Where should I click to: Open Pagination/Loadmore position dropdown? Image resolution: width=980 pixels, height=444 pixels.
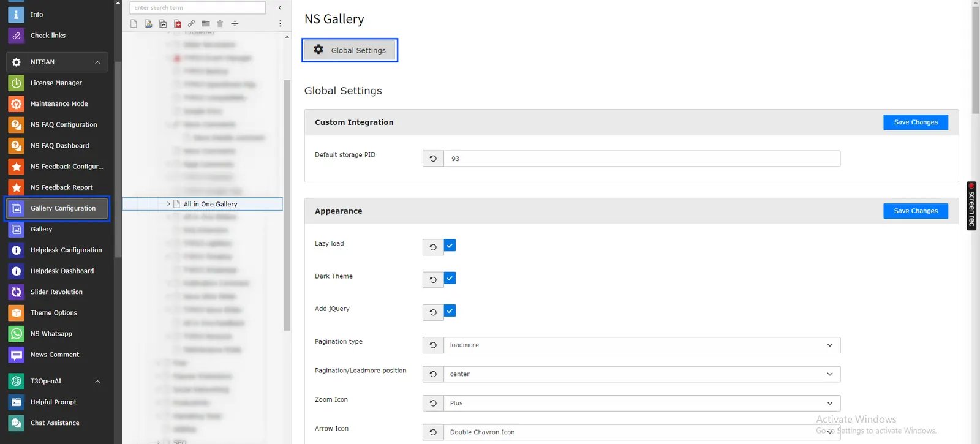click(x=642, y=374)
